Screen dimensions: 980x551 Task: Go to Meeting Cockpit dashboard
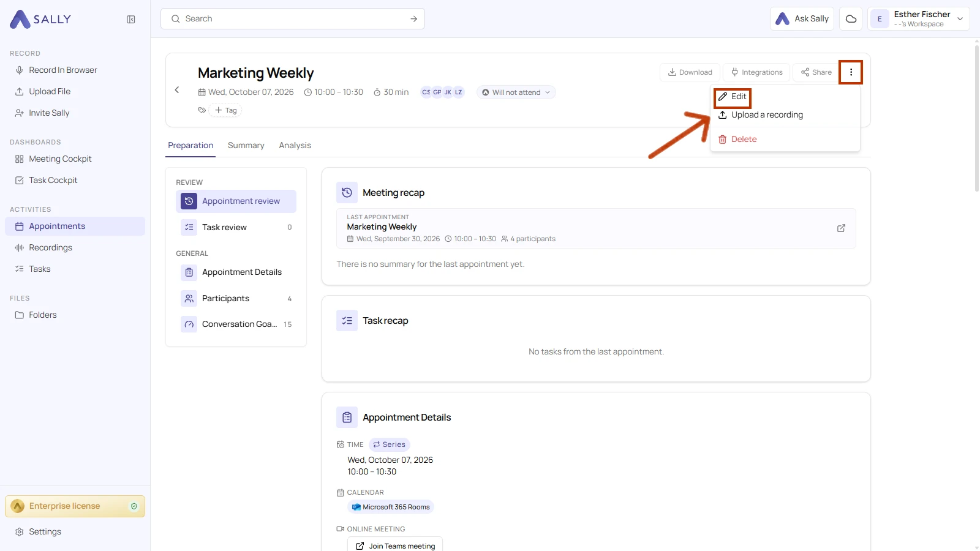75,159
